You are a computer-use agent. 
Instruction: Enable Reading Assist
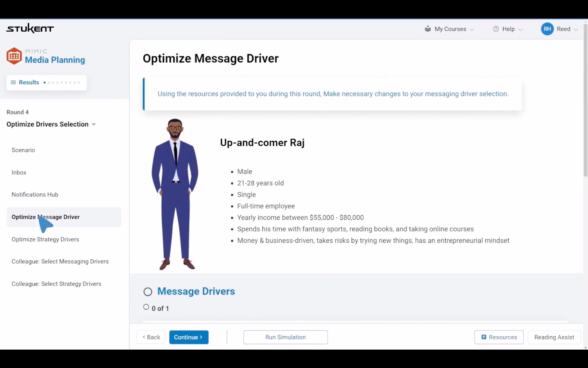coord(554,337)
